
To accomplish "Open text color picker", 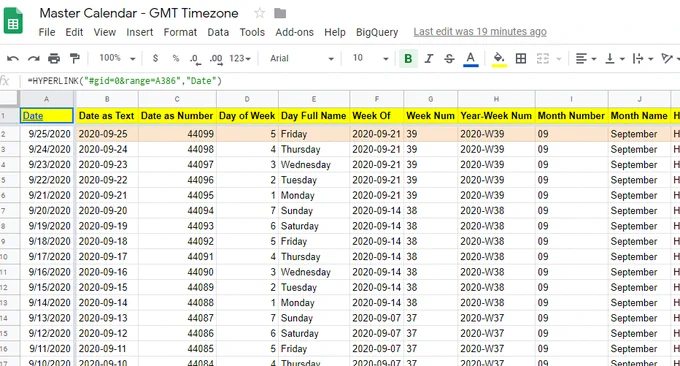I will point(471,59).
